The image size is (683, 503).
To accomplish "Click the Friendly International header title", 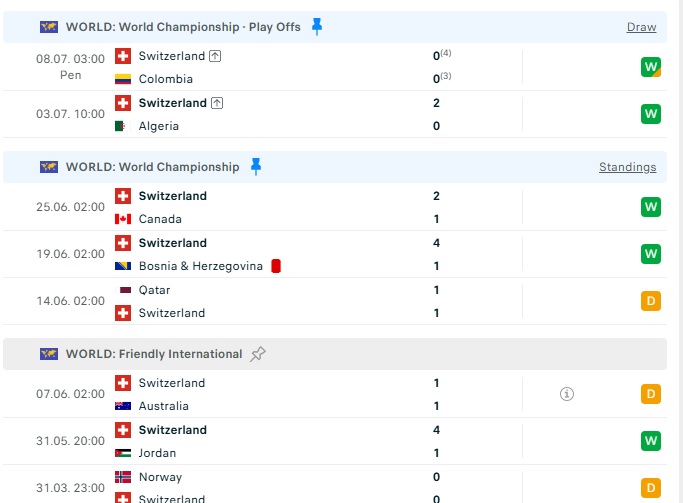I will [154, 354].
